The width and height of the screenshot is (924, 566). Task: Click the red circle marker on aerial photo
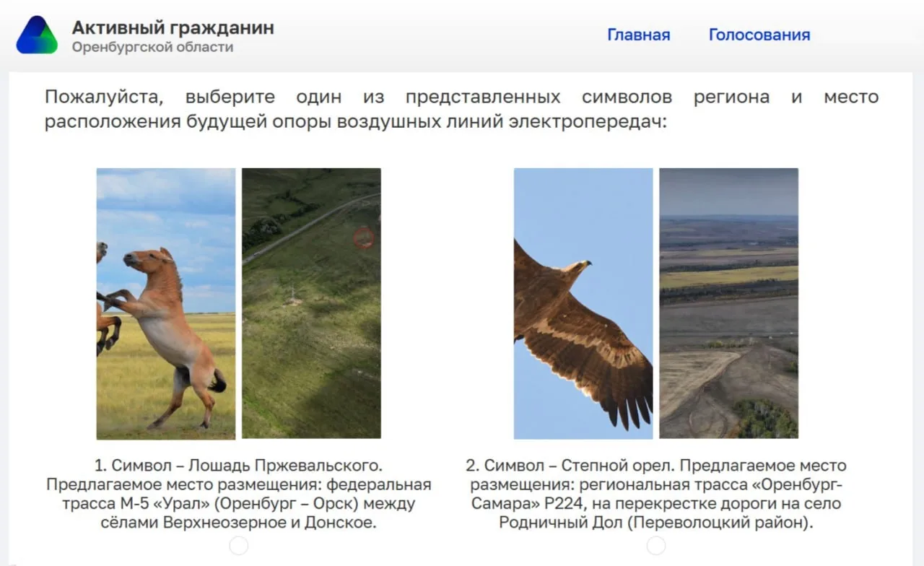(364, 237)
